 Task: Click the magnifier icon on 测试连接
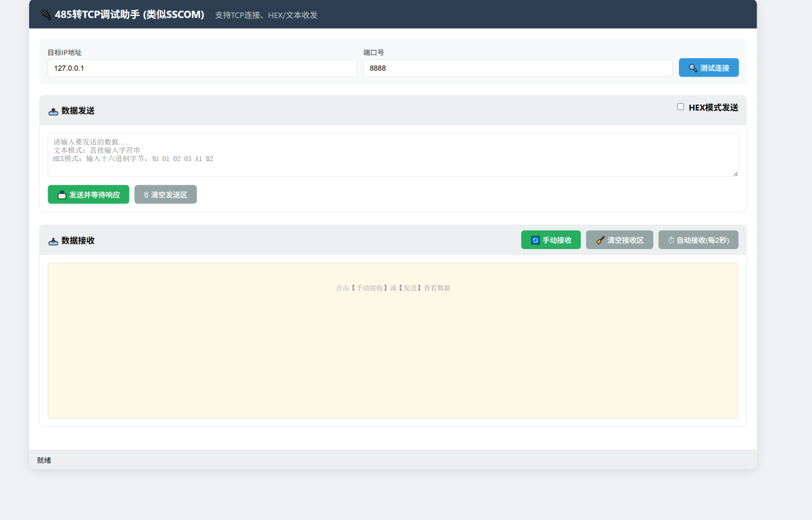[x=693, y=68]
